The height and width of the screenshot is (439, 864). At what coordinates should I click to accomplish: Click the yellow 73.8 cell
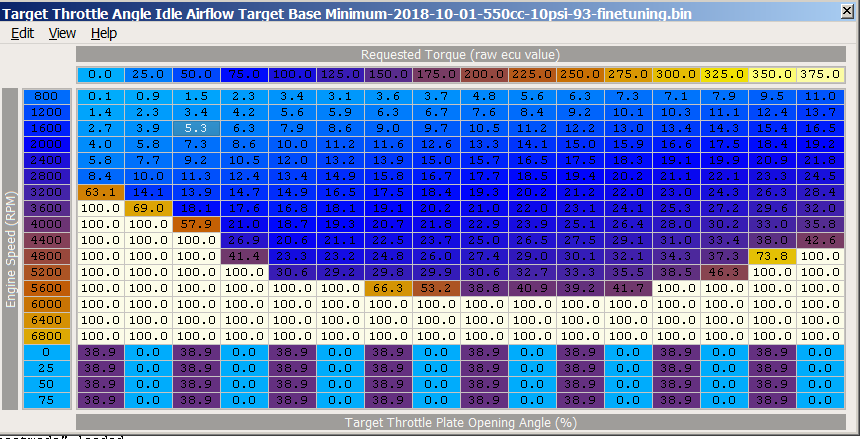pos(772,256)
